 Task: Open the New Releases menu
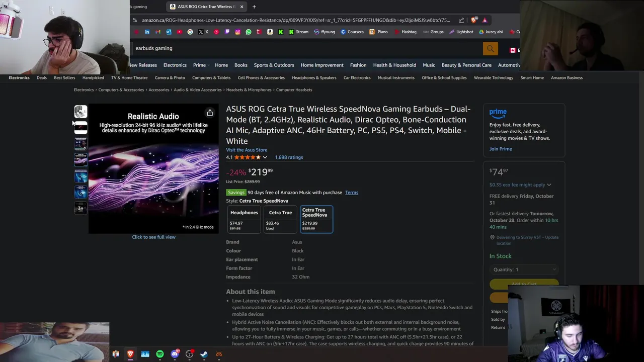[x=143, y=65]
